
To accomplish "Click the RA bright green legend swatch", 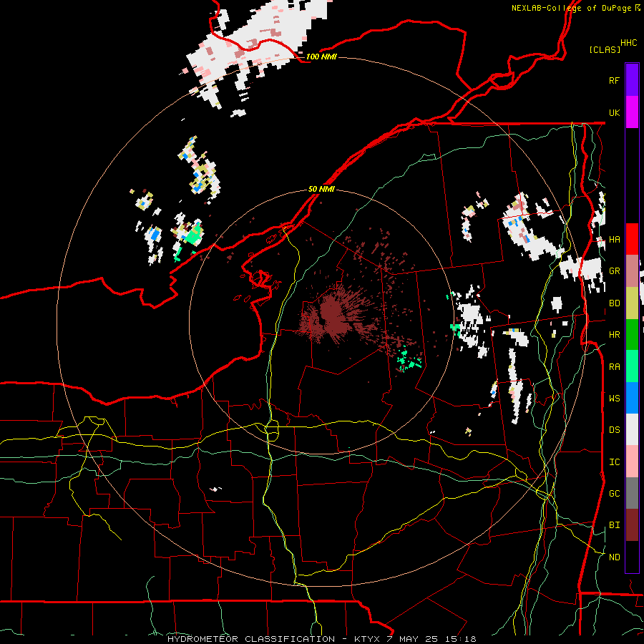I will coord(632,366).
